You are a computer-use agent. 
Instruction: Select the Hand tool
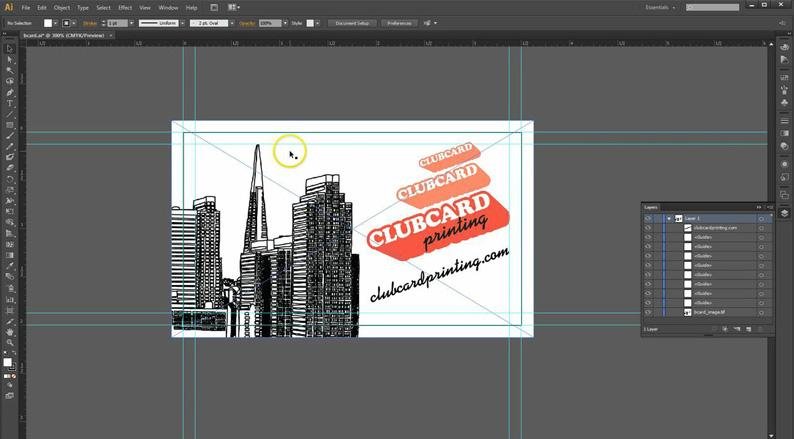(10, 332)
